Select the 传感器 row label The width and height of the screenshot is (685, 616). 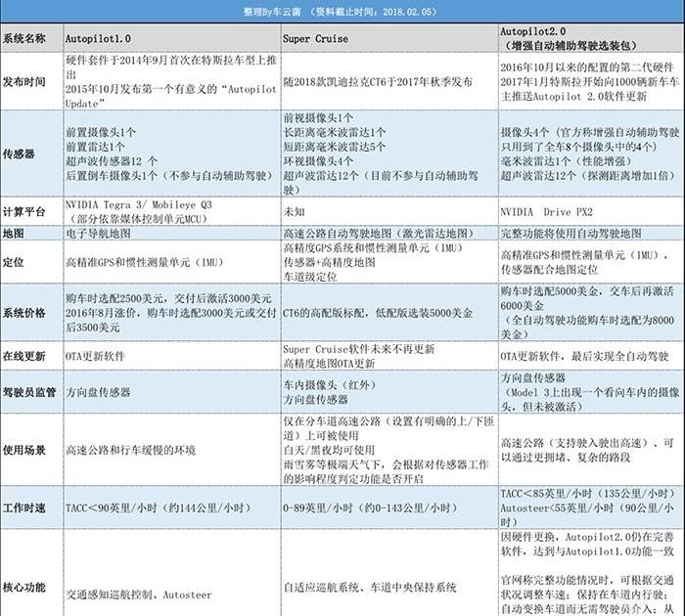(20, 154)
